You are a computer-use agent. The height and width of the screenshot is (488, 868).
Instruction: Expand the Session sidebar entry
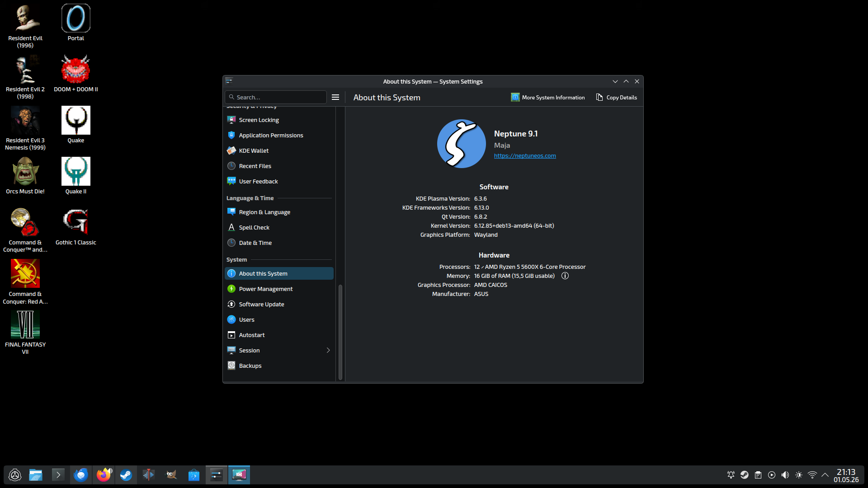click(279, 350)
